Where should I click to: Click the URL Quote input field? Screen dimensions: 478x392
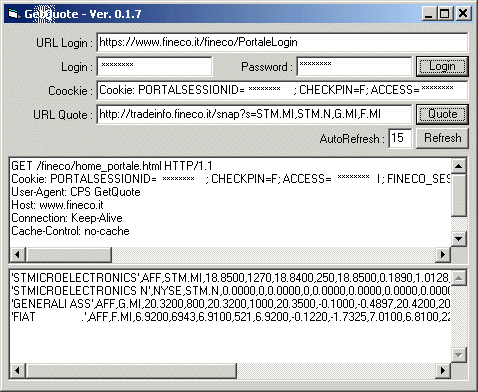point(254,114)
